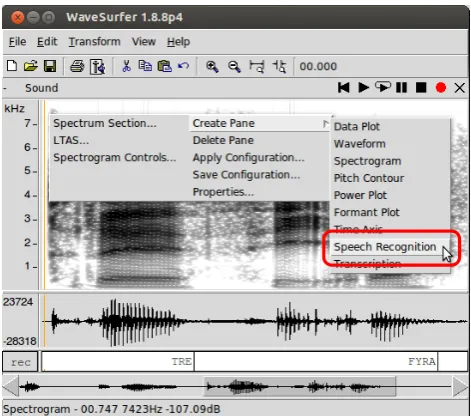Zoom to the current selection
Image resolution: width=471 pixels, height=416 pixels.
(279, 66)
